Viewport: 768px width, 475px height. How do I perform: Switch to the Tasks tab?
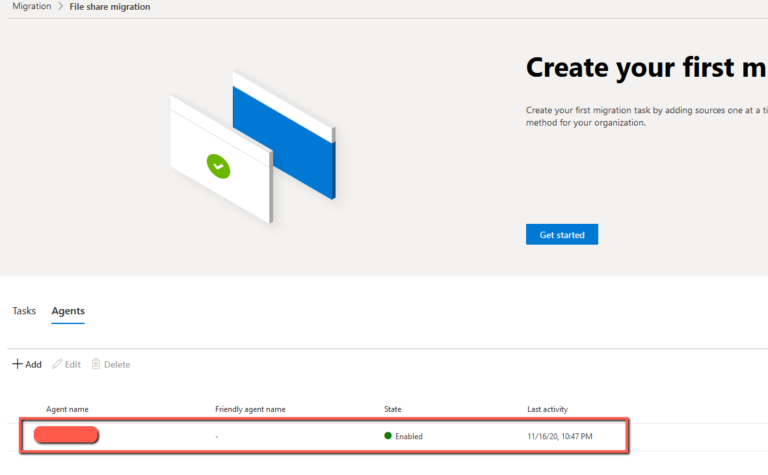(24, 311)
